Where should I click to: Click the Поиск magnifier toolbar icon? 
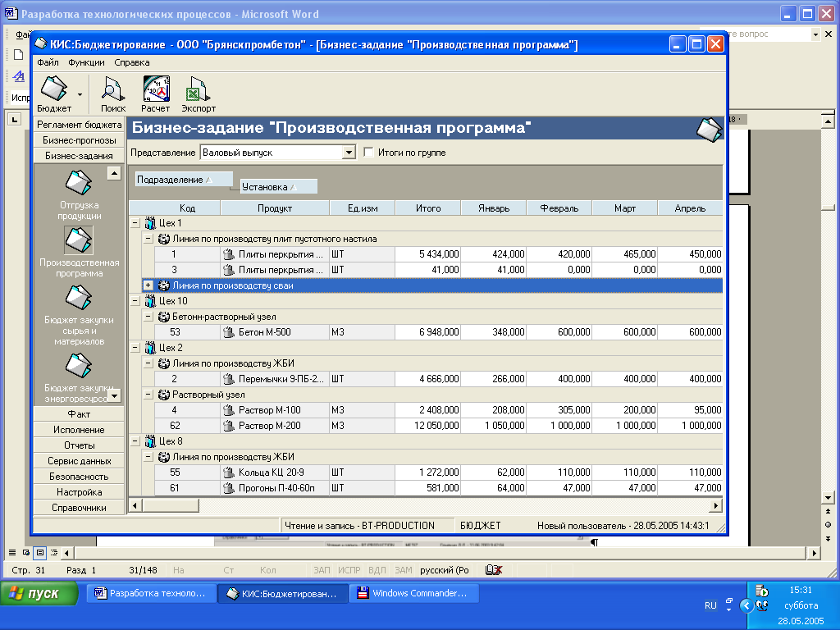click(113, 89)
